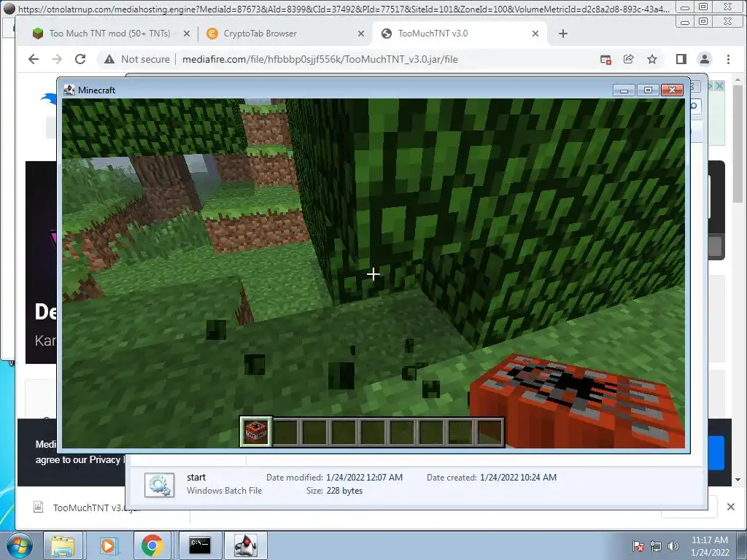
Task: Close the TooMuchTNT v3.0 tab
Action: pos(535,34)
